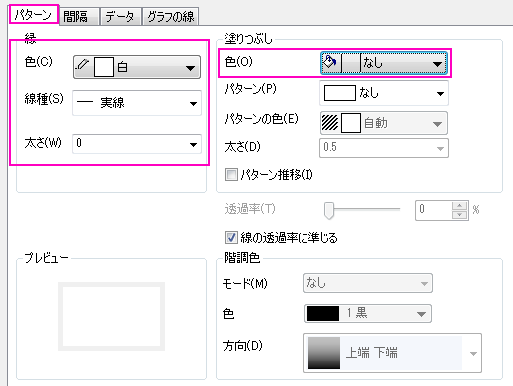Click the hatched pattern color icon
The width and height of the screenshot is (513, 386).
pos(330,123)
